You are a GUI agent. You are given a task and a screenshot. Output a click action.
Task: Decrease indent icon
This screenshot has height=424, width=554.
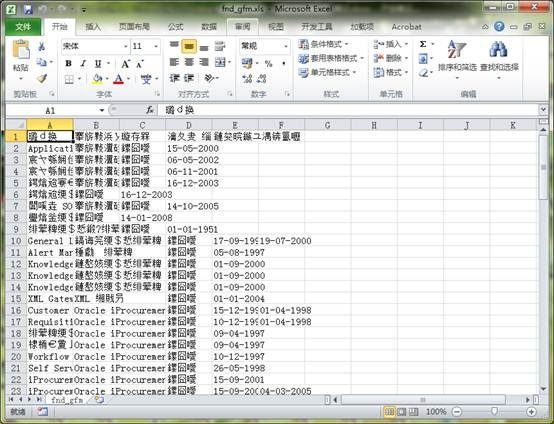click(175, 78)
